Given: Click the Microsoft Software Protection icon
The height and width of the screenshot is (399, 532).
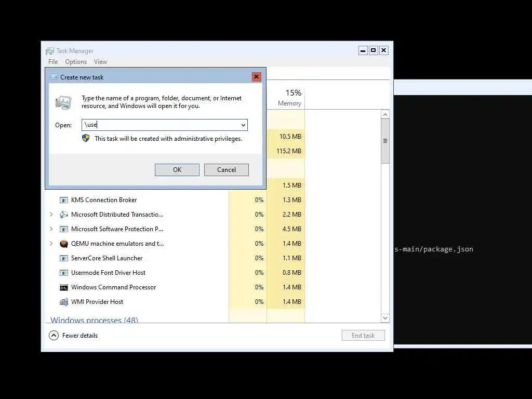Looking at the screenshot, I should click(x=64, y=229).
